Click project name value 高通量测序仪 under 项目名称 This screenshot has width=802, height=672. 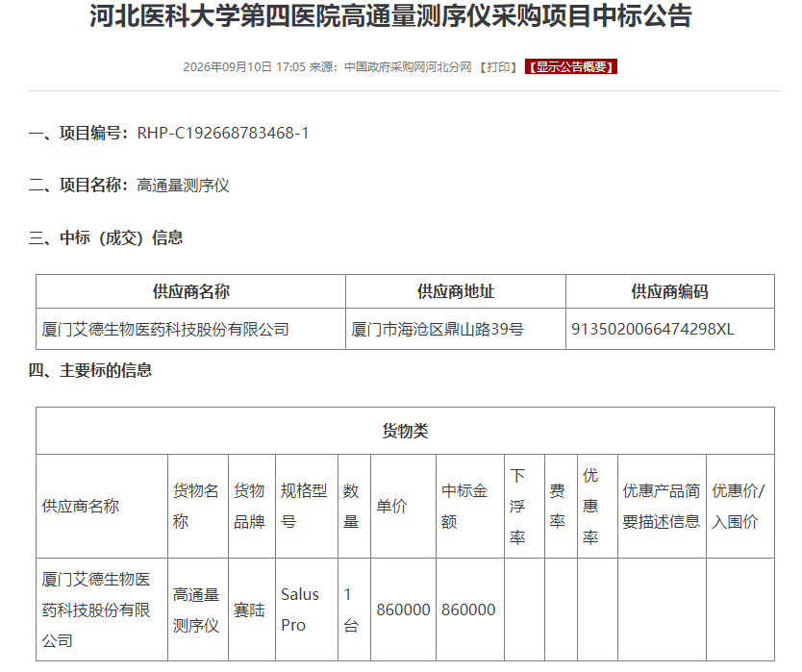183,186
